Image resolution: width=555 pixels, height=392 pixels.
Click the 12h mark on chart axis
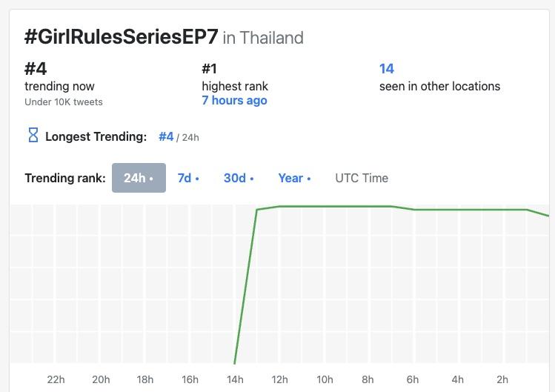pos(279,379)
